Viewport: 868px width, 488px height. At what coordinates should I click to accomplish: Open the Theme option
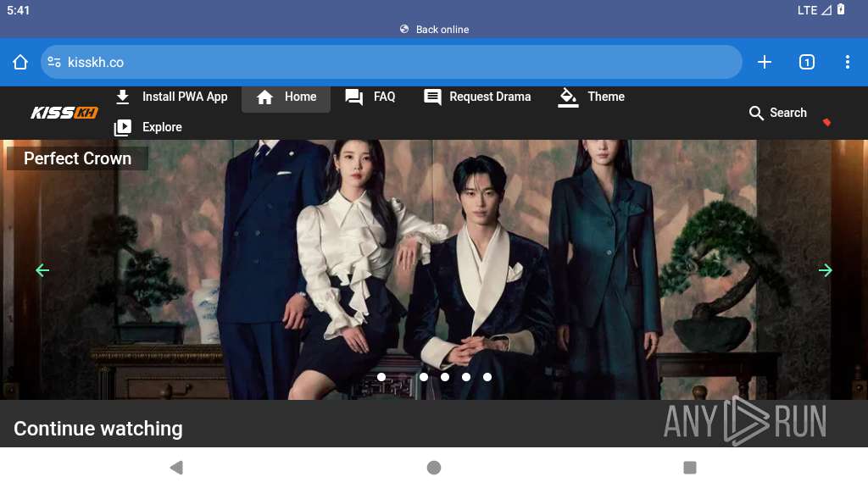[606, 97]
